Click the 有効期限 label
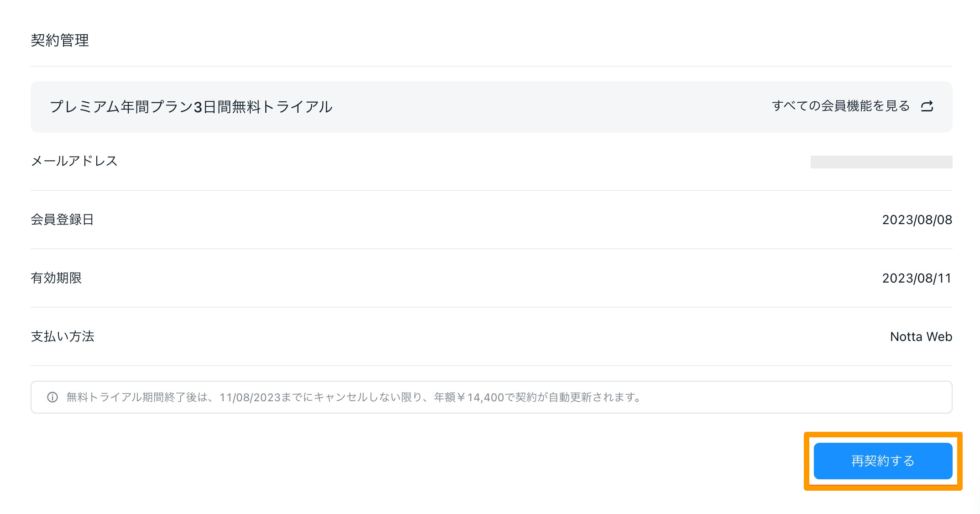 pos(56,278)
